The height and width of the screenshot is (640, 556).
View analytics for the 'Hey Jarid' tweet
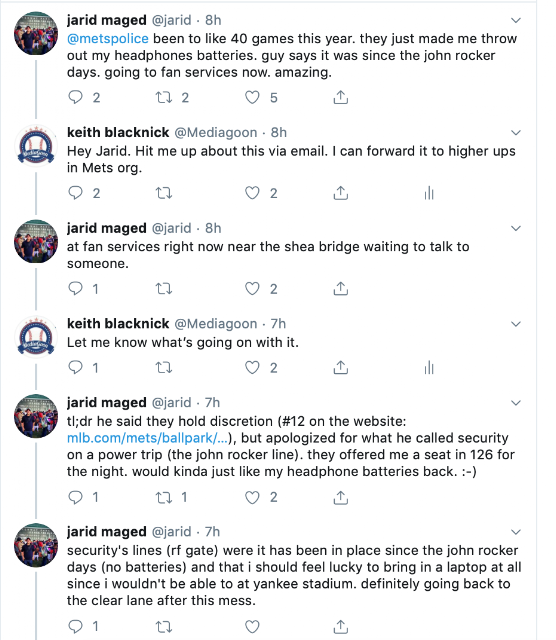coord(429,193)
